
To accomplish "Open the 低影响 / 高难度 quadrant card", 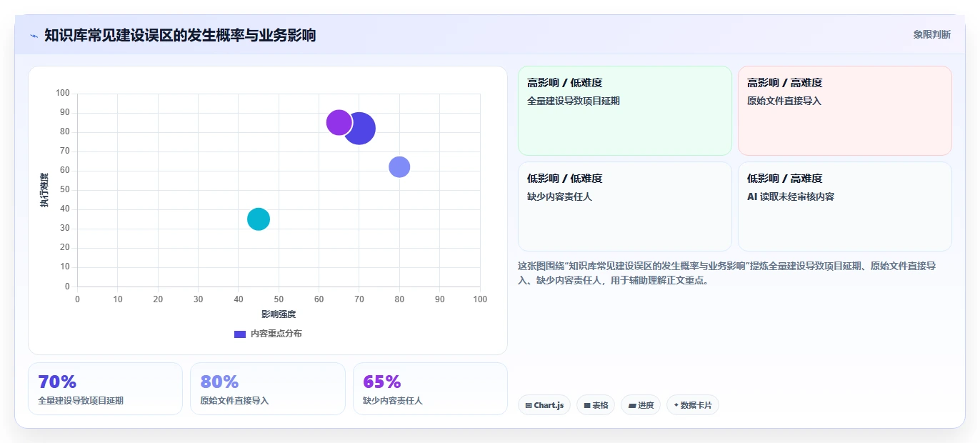I will tap(844, 206).
